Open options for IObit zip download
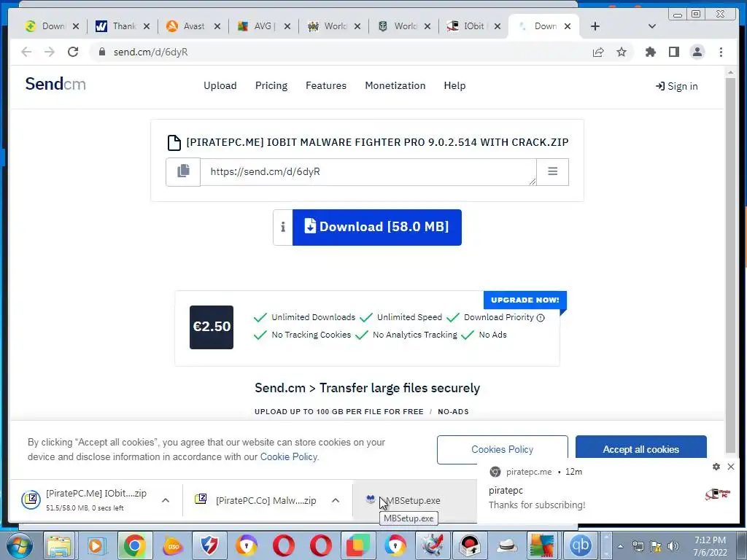The width and height of the screenshot is (747, 560). tap(166, 500)
